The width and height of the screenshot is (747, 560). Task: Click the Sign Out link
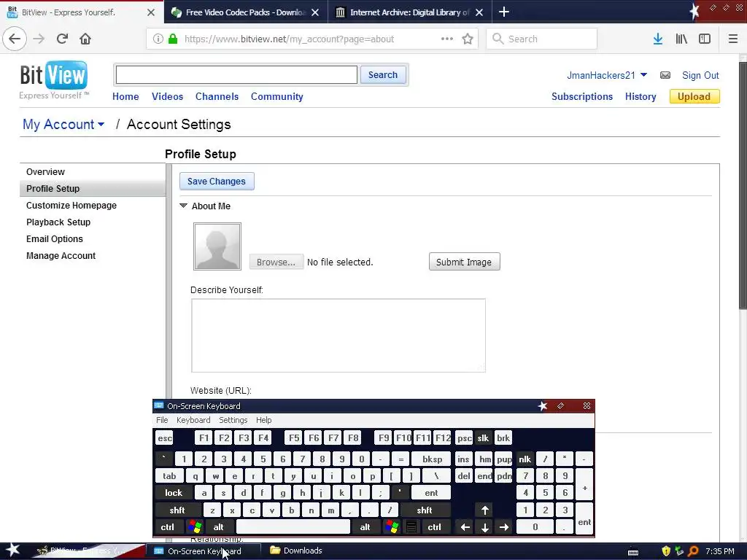pyautogui.click(x=700, y=75)
